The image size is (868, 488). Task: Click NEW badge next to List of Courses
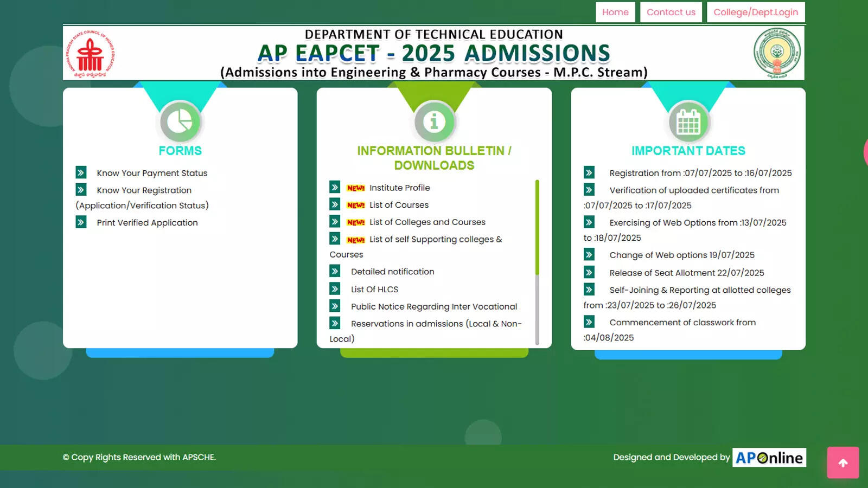356,206
